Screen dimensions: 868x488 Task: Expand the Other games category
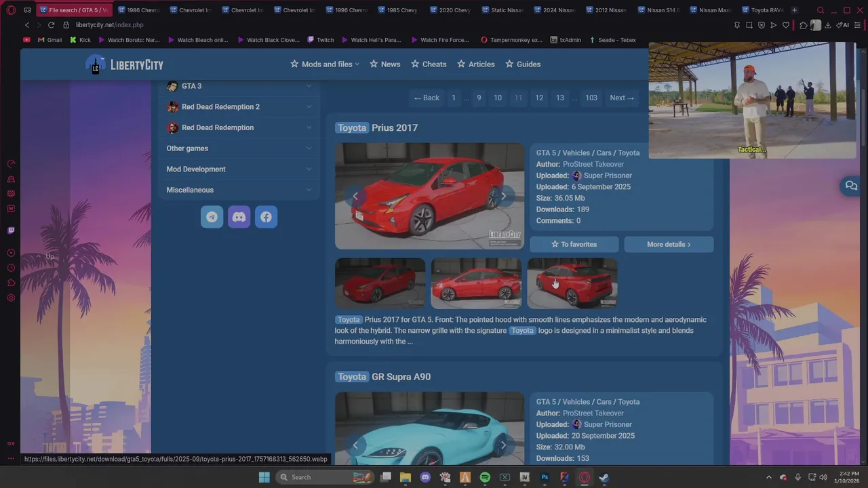[239, 148]
